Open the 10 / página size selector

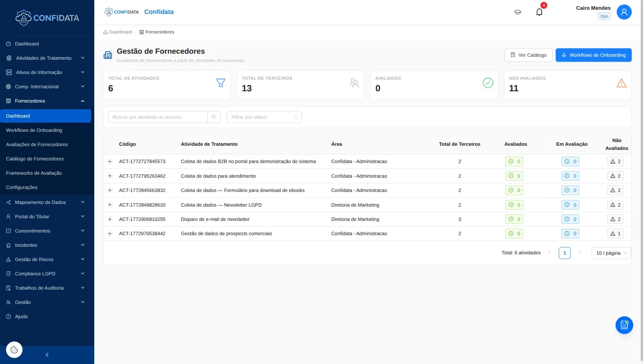[x=611, y=253]
